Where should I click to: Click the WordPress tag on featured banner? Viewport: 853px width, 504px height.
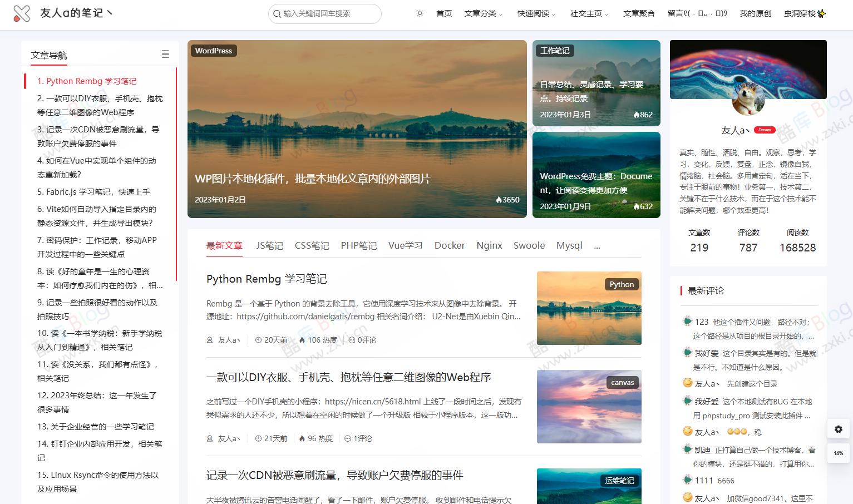pyautogui.click(x=214, y=51)
